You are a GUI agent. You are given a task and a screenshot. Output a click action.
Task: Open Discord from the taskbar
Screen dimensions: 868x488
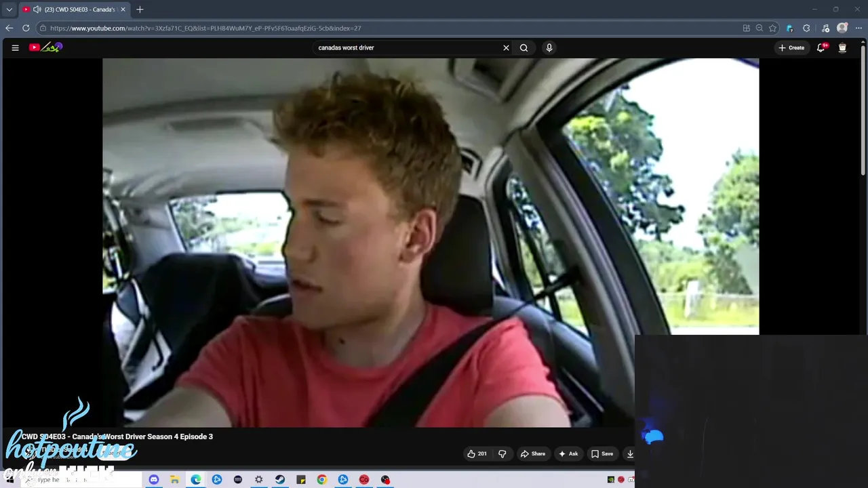154,479
